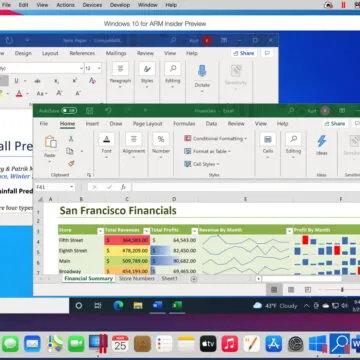Click the San Francisco Financials title cell
Image resolution: width=360 pixels, height=360 pixels.
click(118, 211)
